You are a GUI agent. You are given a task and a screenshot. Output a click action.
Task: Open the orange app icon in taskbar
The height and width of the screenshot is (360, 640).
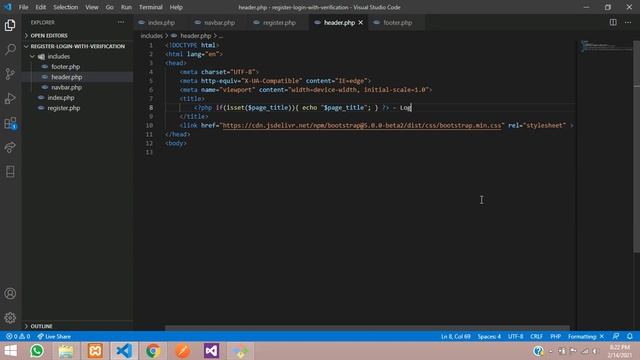(182, 351)
